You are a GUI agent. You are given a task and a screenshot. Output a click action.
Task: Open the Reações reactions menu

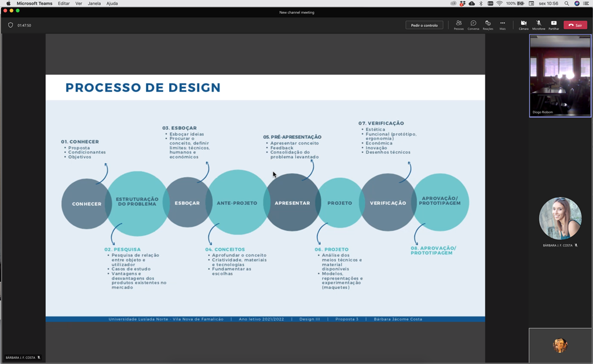click(488, 25)
